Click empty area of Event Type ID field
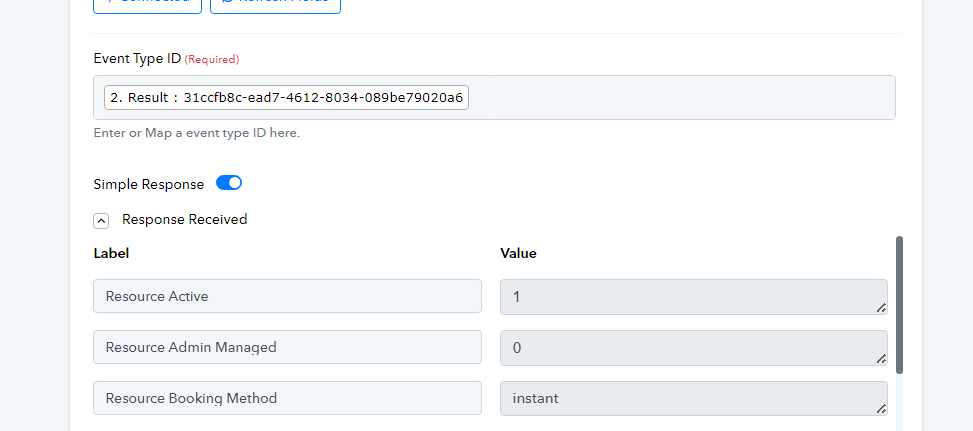This screenshot has height=431, width=973. (681, 98)
